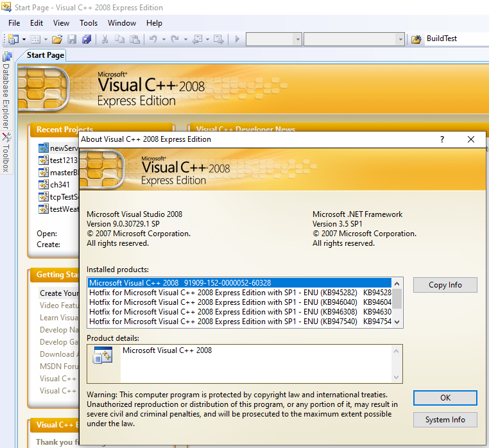This screenshot has height=448, width=489.
Task: Click the About dialog help question mark
Action: (442, 139)
